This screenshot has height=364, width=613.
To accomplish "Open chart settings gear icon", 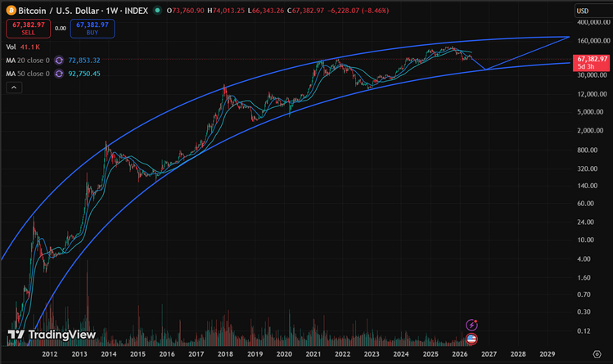I will 597,354.
